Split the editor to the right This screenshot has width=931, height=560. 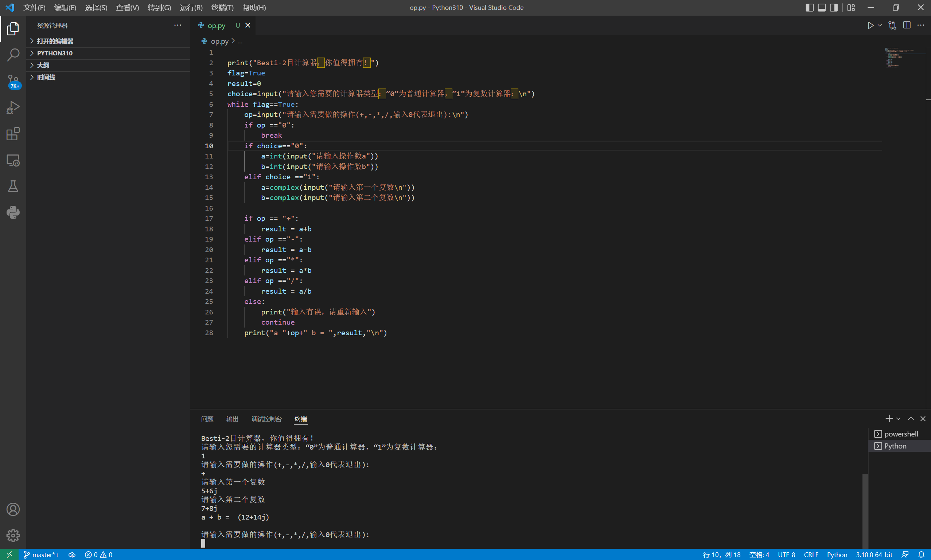(907, 25)
